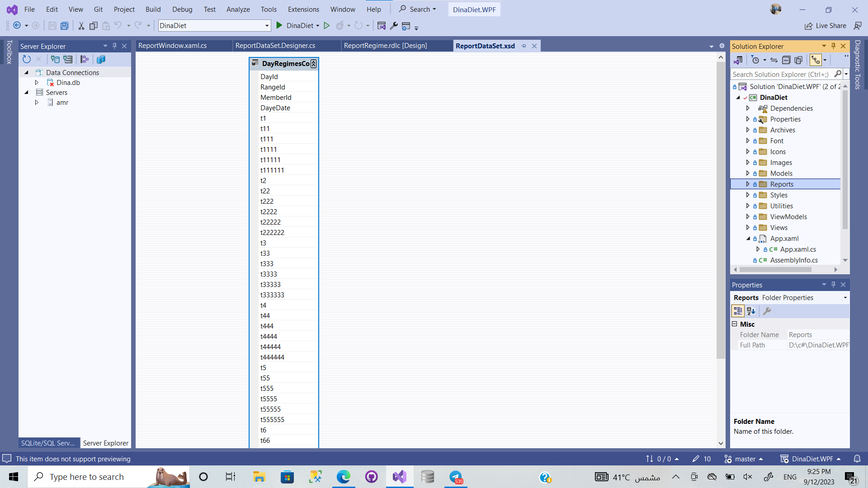Click Collapse All icon in Solution Explorer
The width and height of the screenshot is (868, 488).
[786, 60]
